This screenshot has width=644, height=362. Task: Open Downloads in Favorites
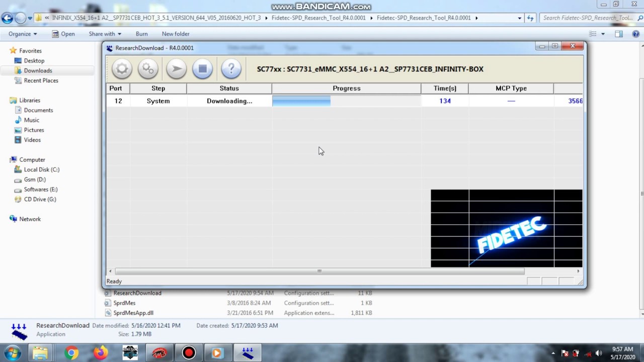coord(38,71)
